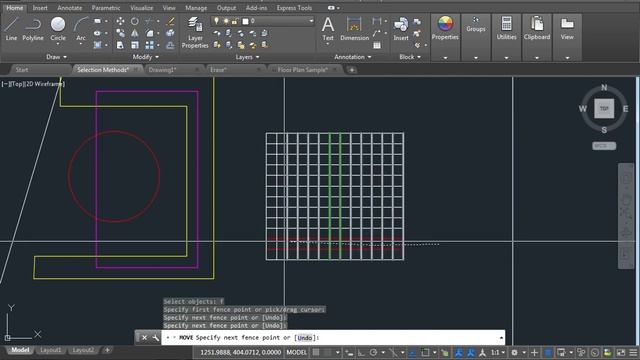Open the Utilities panel button
Image resolution: width=640 pixels, height=360 pixels.
(x=507, y=37)
